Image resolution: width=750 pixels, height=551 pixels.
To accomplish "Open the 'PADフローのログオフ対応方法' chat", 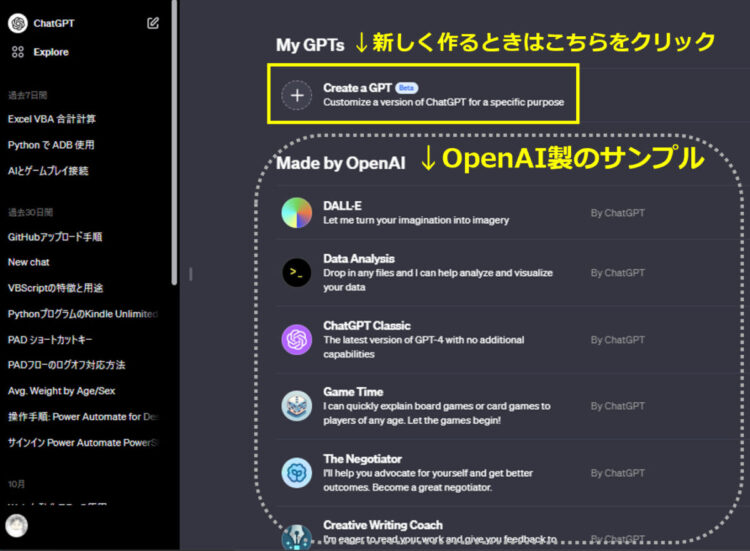I will (66, 365).
